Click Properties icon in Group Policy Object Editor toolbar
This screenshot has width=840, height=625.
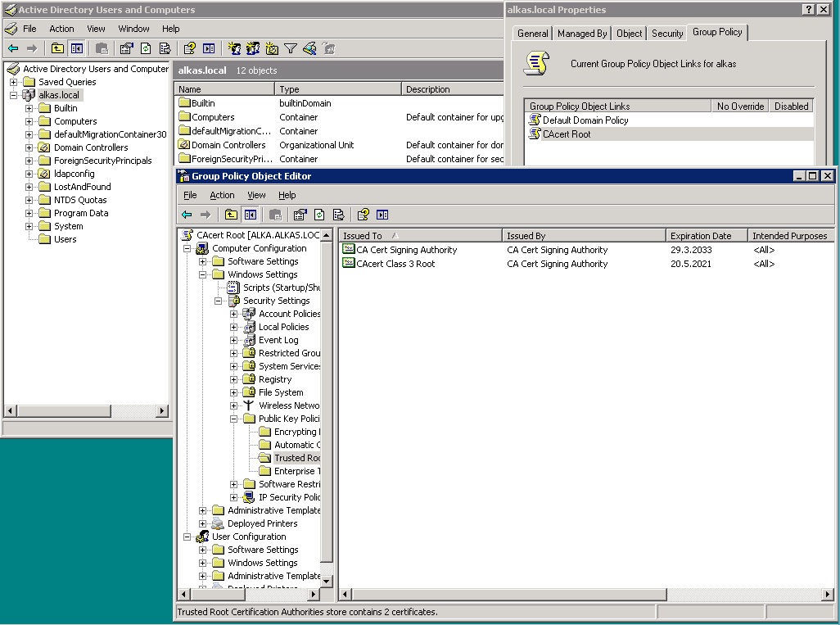pyautogui.click(x=300, y=215)
